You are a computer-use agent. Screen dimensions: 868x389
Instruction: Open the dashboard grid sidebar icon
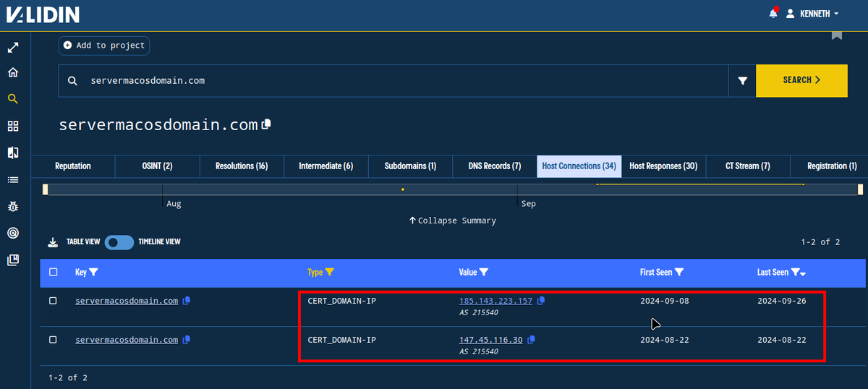pos(13,126)
